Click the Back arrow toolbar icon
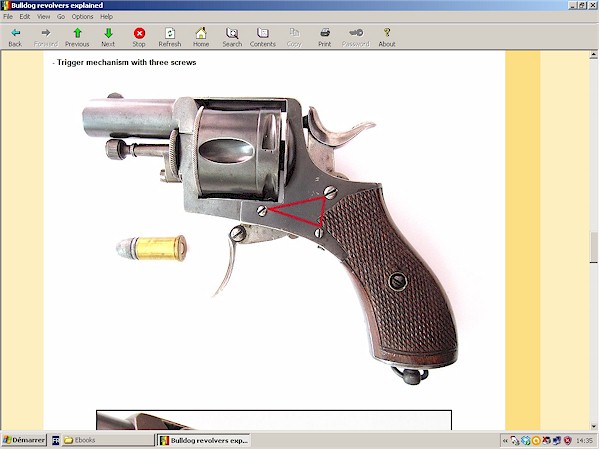The width and height of the screenshot is (600, 450). point(15,33)
